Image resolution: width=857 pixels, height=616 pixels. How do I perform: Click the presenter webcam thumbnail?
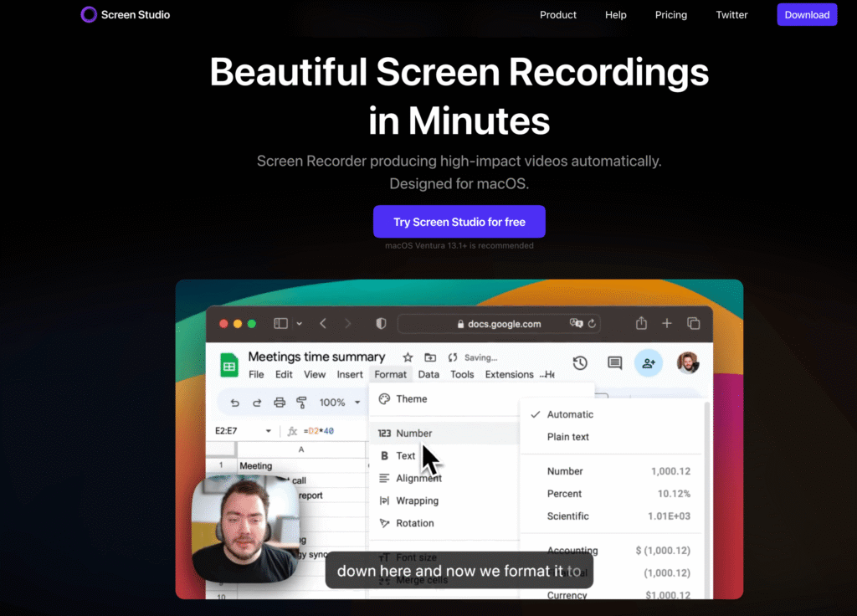tap(246, 529)
